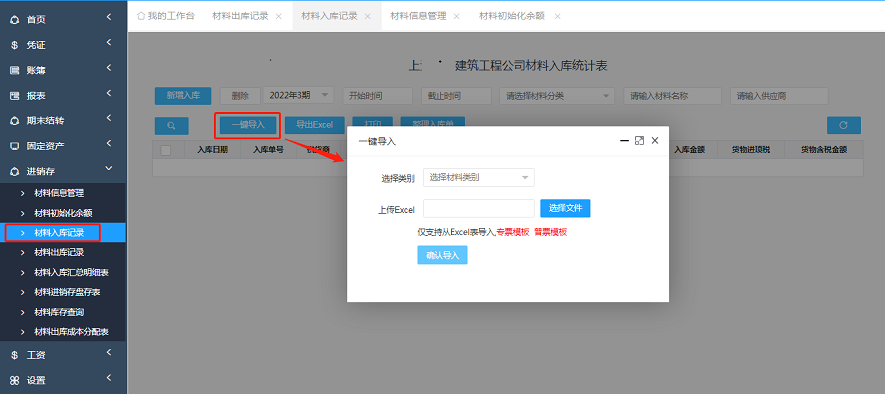
Task: Open the 2022年3期 period dropdown
Action: pos(299,95)
